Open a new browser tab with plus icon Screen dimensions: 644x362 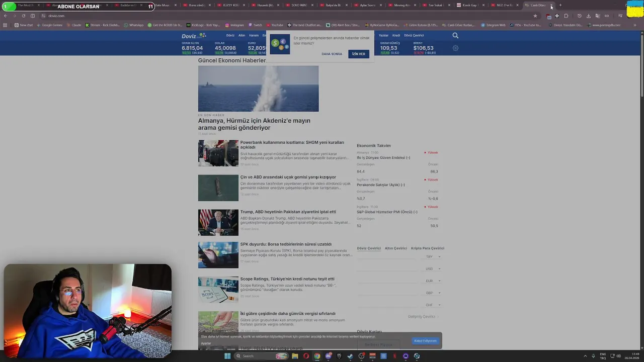click(560, 5)
